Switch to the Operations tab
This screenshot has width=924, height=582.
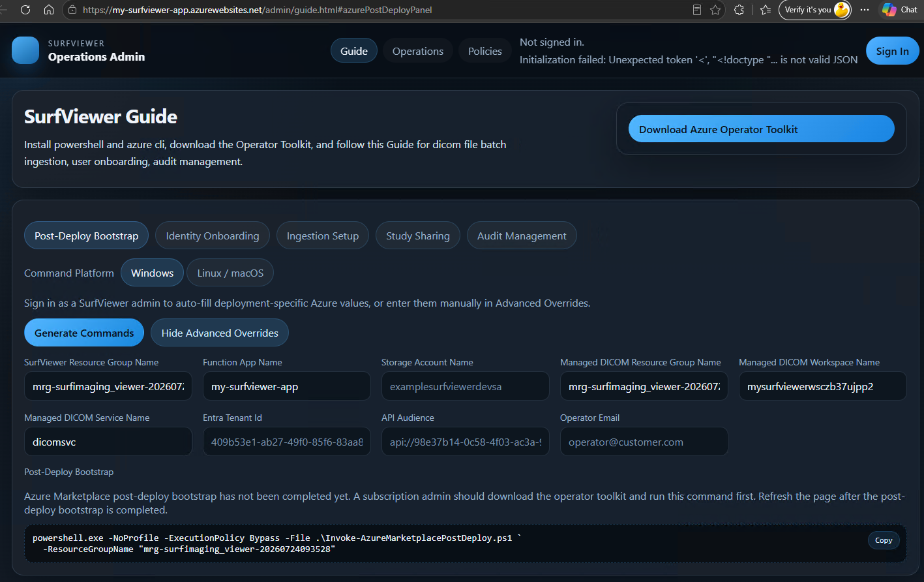418,51
